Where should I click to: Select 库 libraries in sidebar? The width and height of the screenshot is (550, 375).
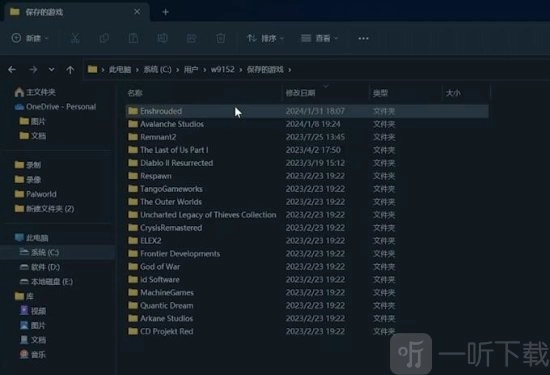(x=24, y=296)
